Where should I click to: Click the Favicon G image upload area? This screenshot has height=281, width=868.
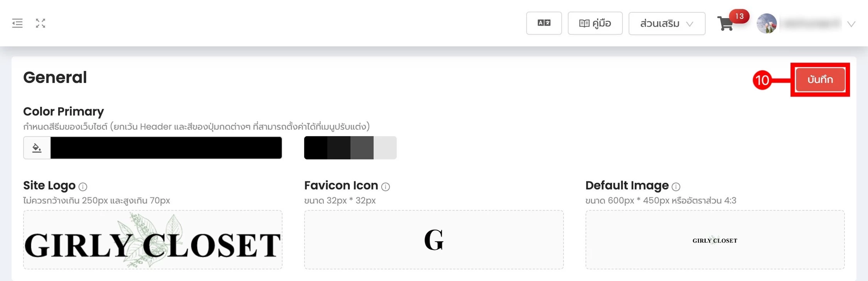pos(434,240)
